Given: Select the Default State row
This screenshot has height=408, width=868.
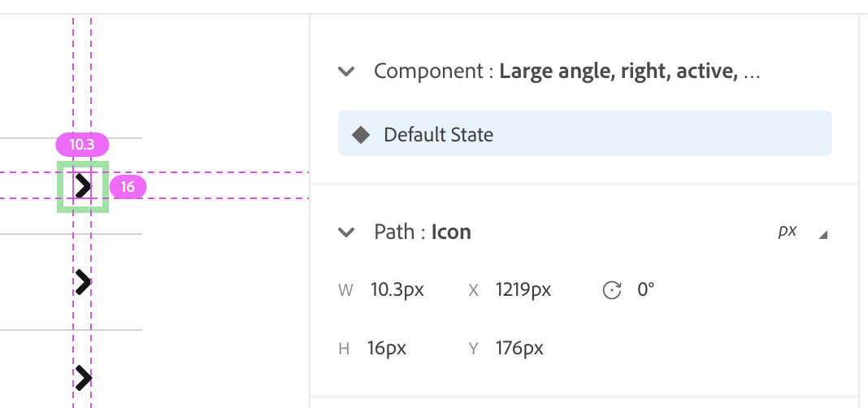Looking at the screenshot, I should click(x=584, y=133).
